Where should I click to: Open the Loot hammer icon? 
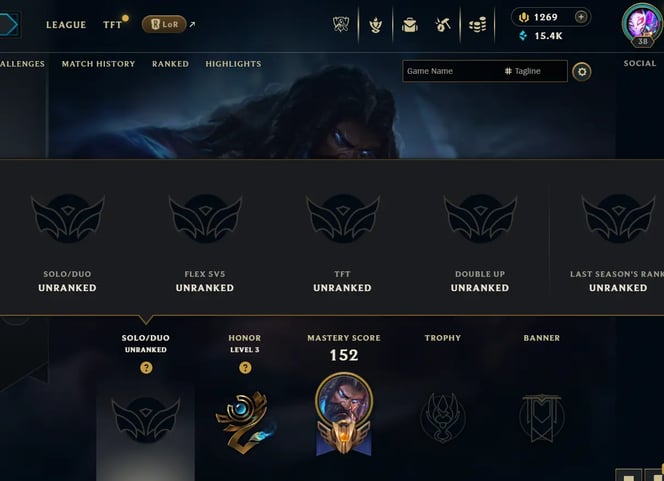tap(443, 25)
